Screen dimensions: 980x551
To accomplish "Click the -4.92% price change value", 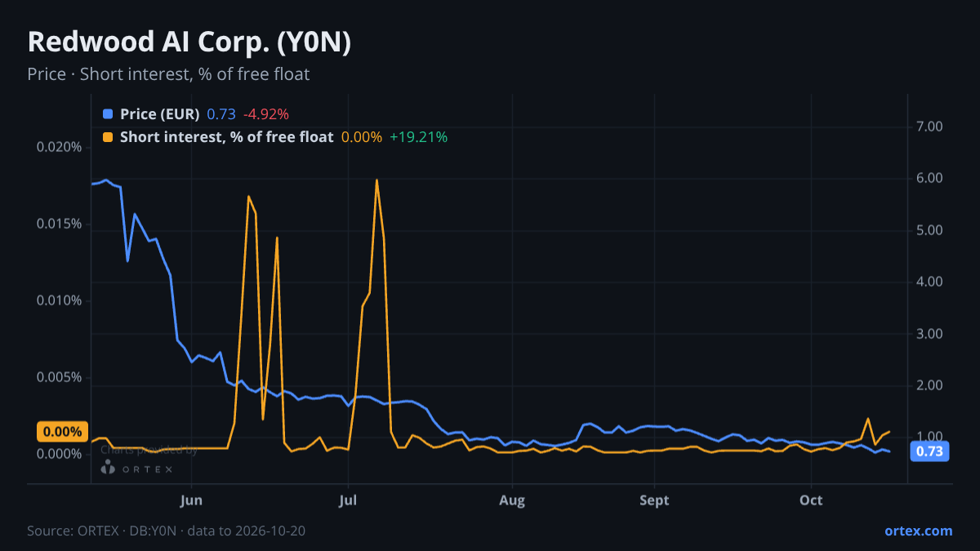I will pyautogui.click(x=266, y=113).
